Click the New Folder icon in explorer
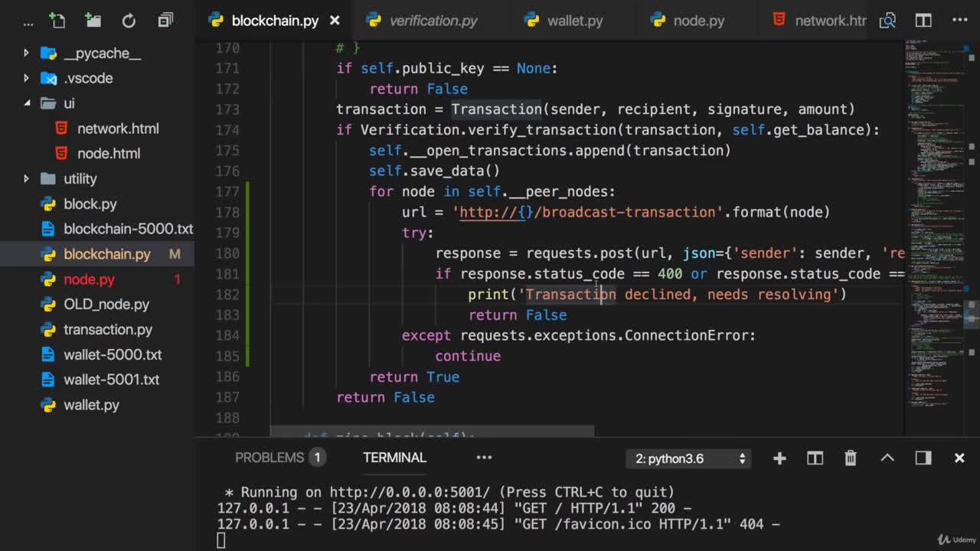This screenshot has height=551, width=980. [93, 21]
